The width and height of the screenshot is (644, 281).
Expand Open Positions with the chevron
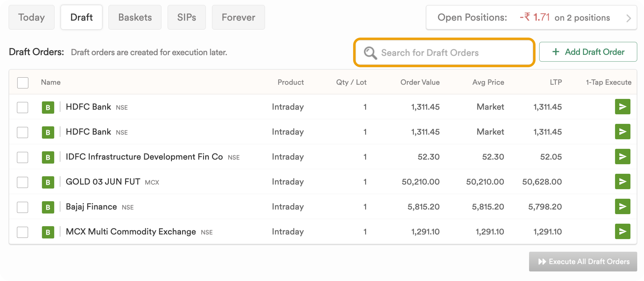[628, 18]
